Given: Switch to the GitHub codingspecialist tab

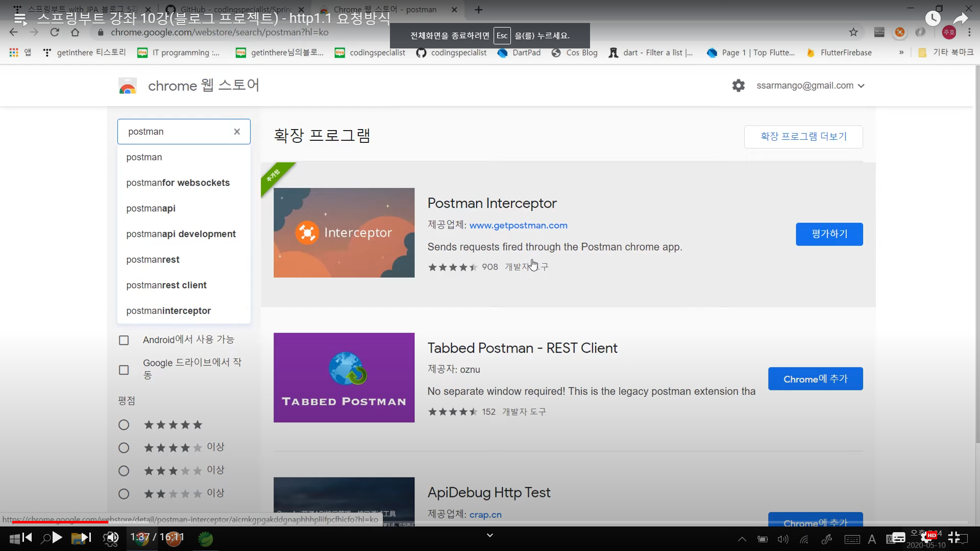Looking at the screenshot, I should click(x=235, y=10).
